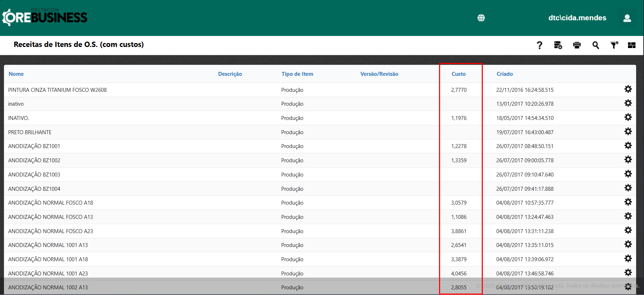The image size is (644, 295).
Task: Open the filter funnel icon
Action: tap(614, 45)
